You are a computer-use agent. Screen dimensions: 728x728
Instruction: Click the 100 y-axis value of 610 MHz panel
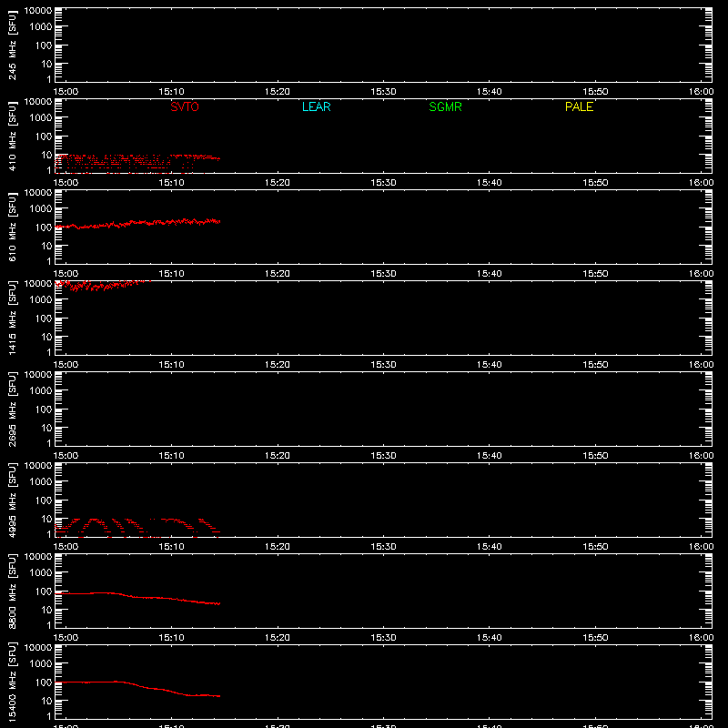[44, 227]
